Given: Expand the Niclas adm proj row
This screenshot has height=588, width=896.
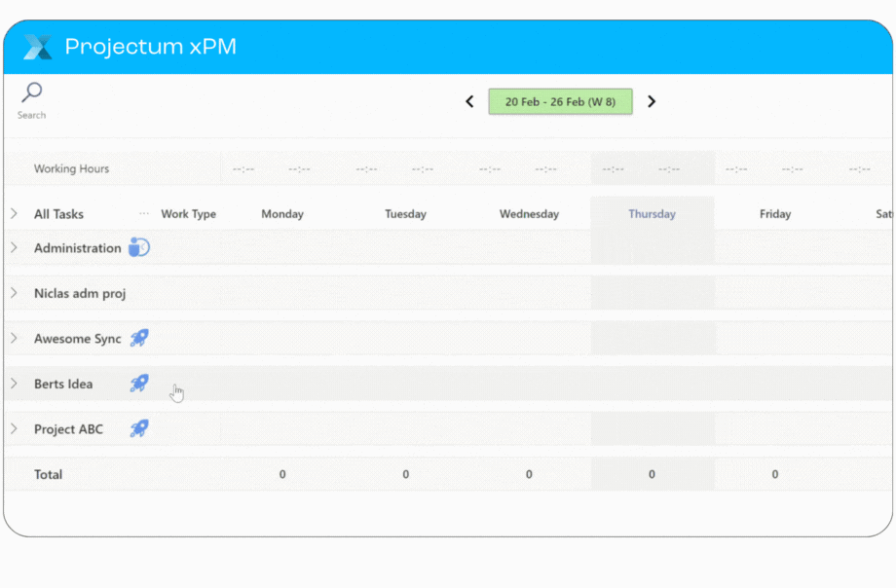Looking at the screenshot, I should (14, 293).
